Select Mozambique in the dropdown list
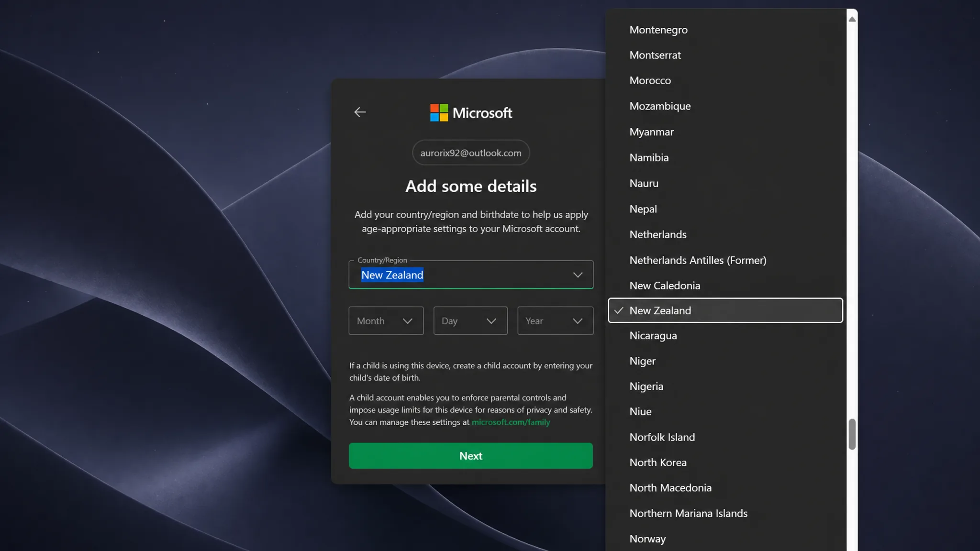980x551 pixels. tap(725, 106)
